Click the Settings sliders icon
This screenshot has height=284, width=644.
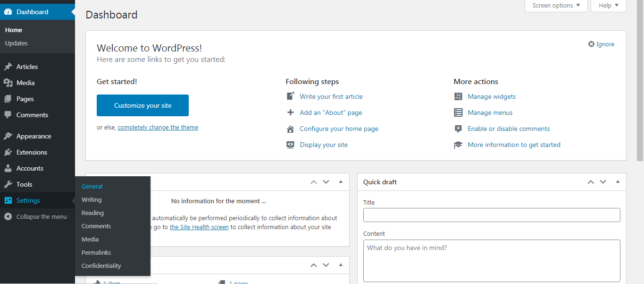pos(8,200)
